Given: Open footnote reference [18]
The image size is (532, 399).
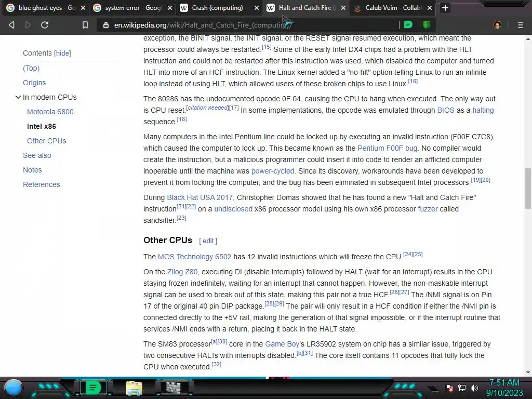Looking at the screenshot, I should [181, 119].
